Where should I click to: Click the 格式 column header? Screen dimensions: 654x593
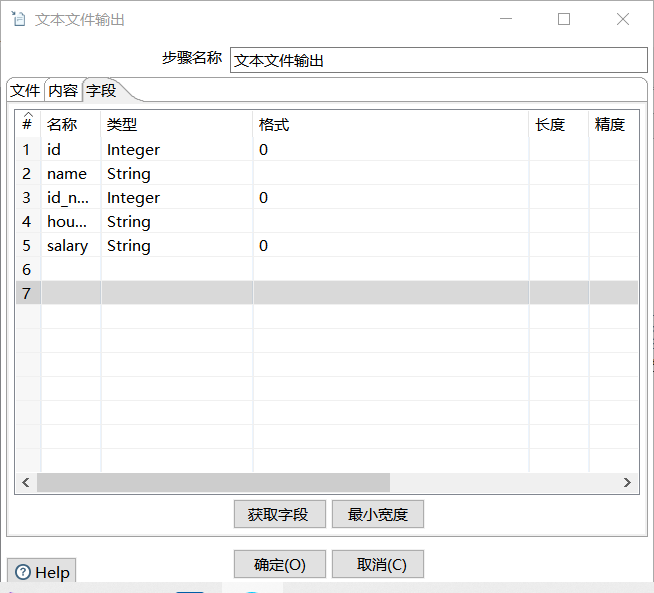point(391,124)
